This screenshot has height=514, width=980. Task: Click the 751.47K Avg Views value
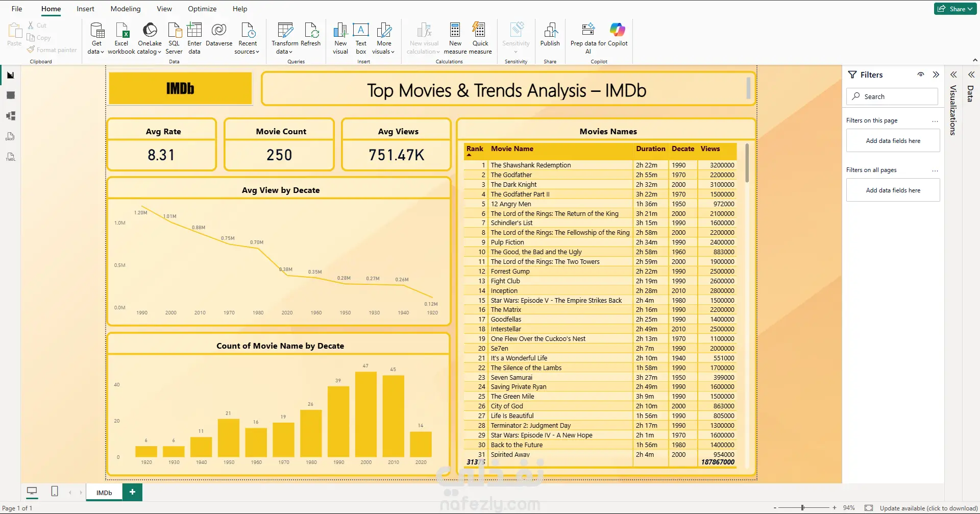coord(397,155)
